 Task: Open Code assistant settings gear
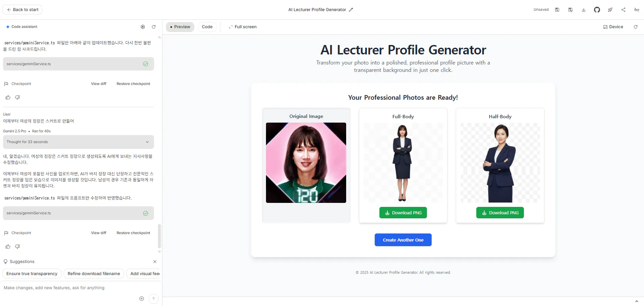tap(143, 27)
